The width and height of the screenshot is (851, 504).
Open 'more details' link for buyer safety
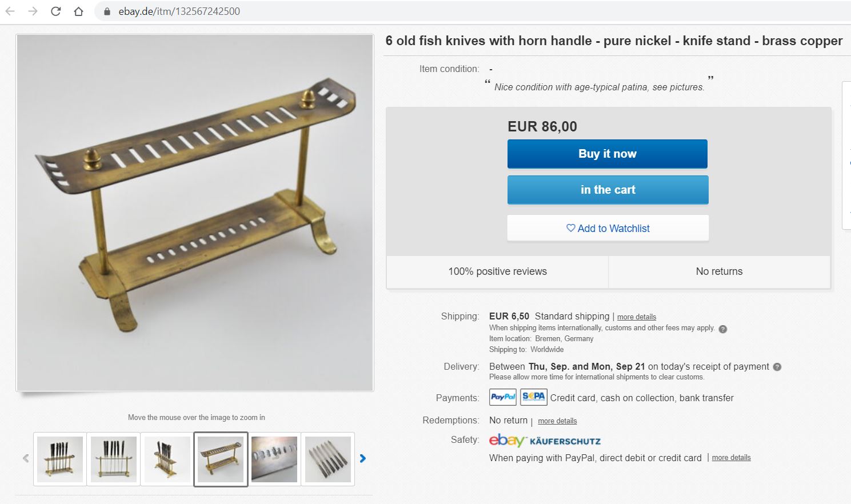pyautogui.click(x=731, y=458)
